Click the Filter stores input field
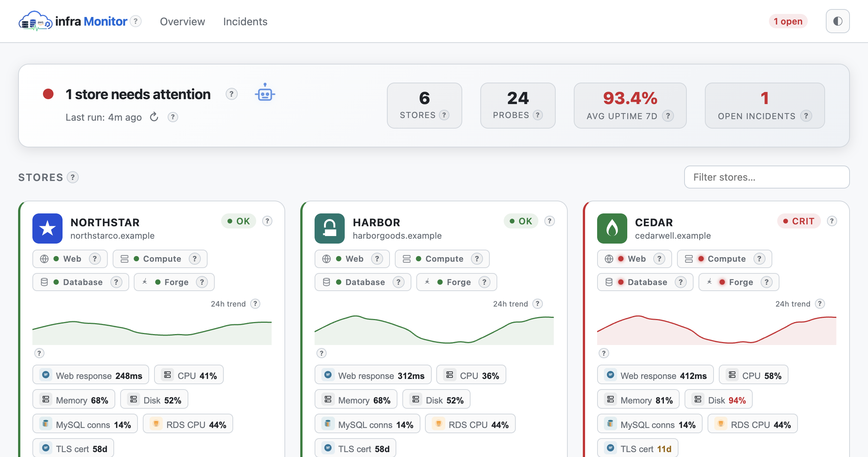This screenshot has width=868, height=457. [x=767, y=177]
